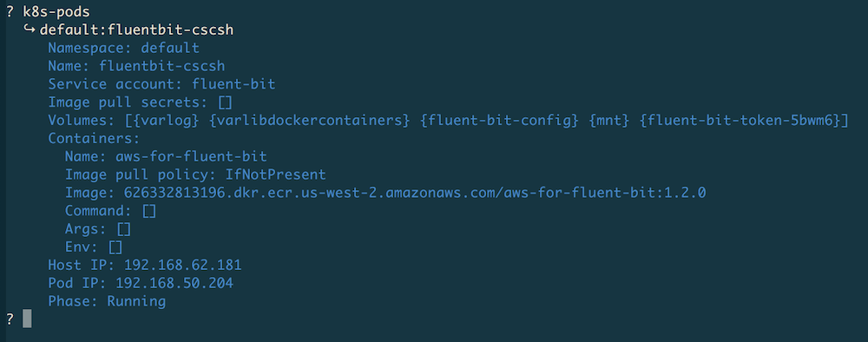Click the {varlibdockercontainers} volume entry
The image size is (868, 342).
[310, 120]
